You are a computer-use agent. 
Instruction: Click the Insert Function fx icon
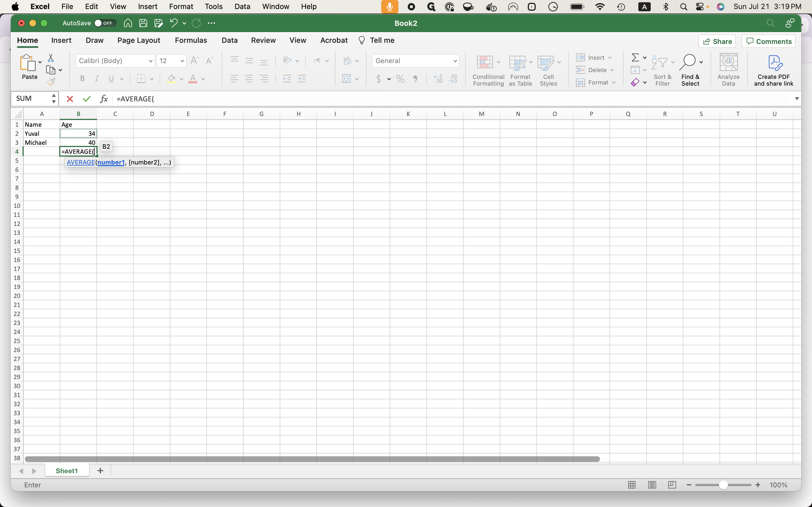(x=104, y=99)
